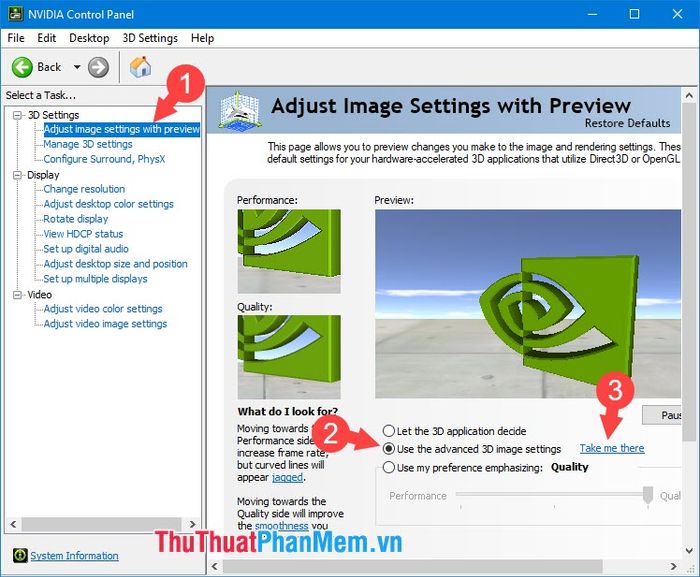Image resolution: width=700 pixels, height=577 pixels.
Task: Click the grey Forward arrow icon
Action: coord(98,67)
